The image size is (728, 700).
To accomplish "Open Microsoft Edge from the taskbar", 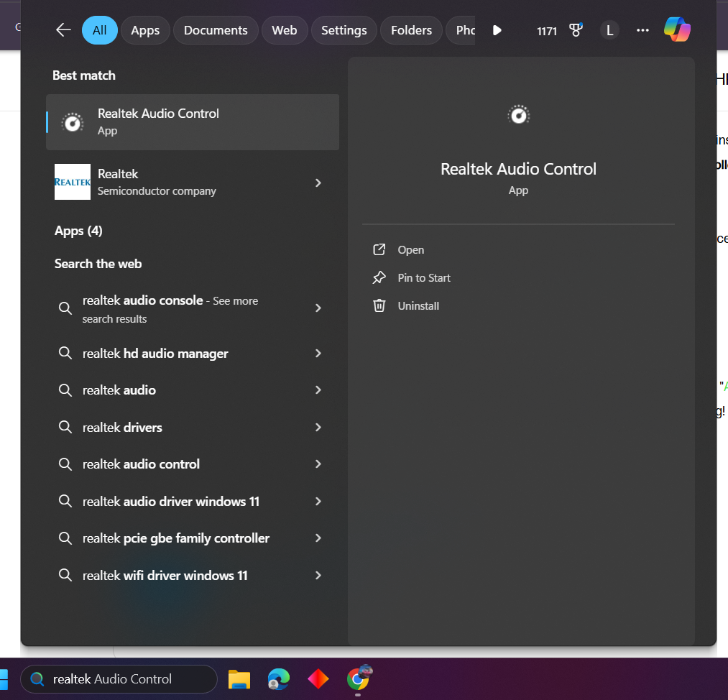I will [278, 678].
